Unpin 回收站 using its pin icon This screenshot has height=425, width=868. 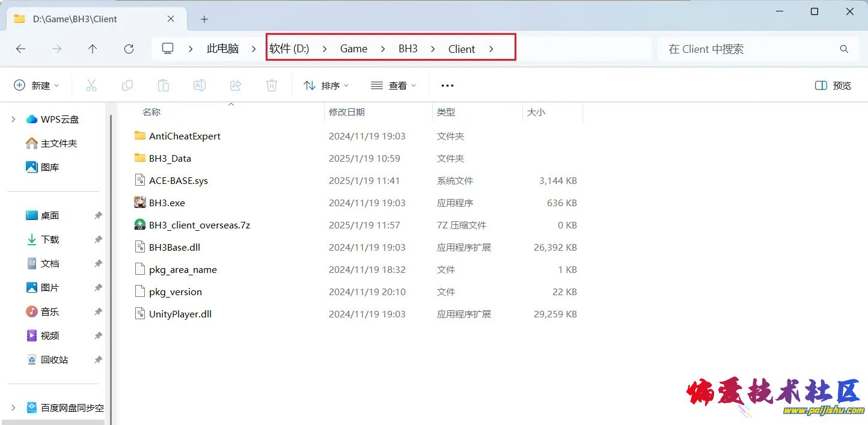coord(98,359)
